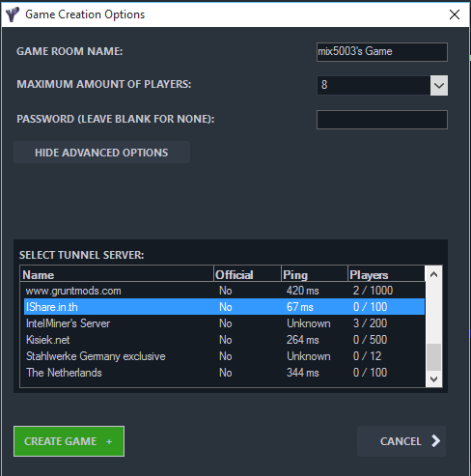Viewport: 471px width, 476px height.
Task: Select the IShare.in.th server row
Action: tap(224, 307)
